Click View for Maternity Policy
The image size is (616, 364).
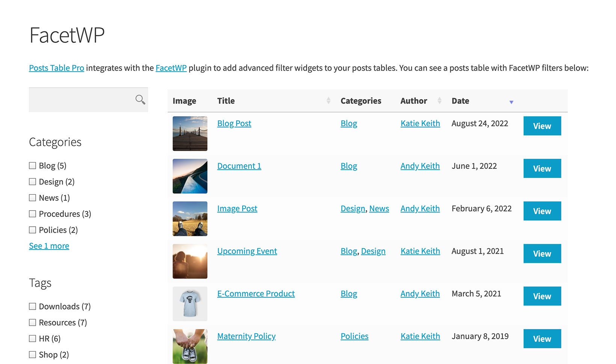coord(542,338)
